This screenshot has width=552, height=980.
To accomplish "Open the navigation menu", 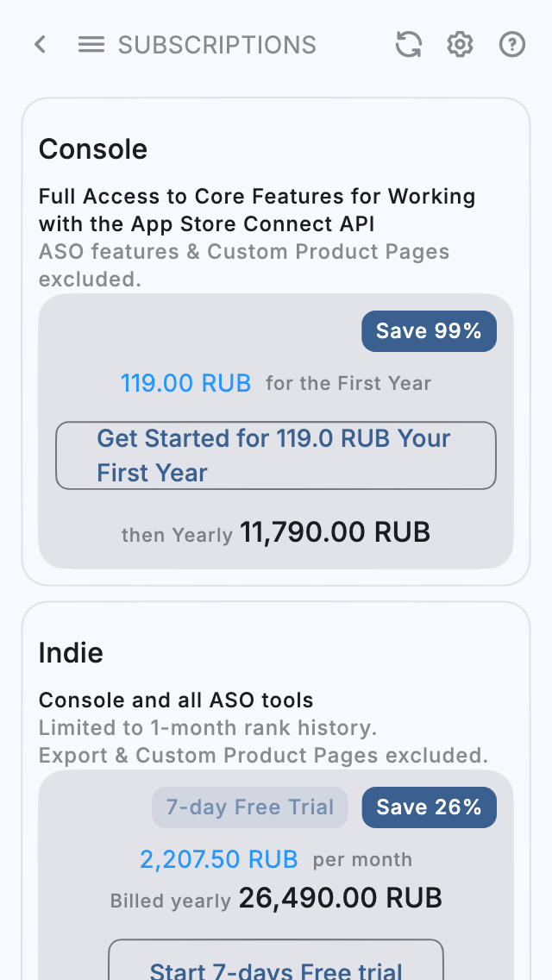I will 91,45.
